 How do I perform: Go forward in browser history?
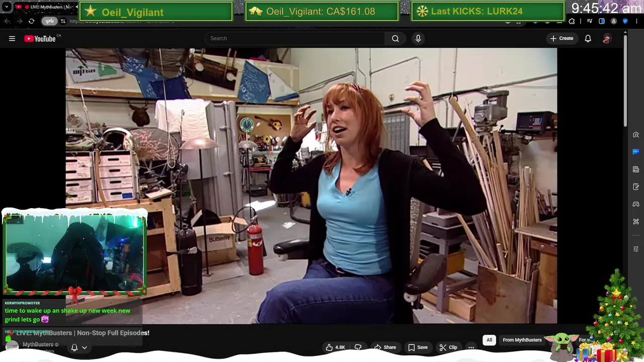click(x=19, y=21)
